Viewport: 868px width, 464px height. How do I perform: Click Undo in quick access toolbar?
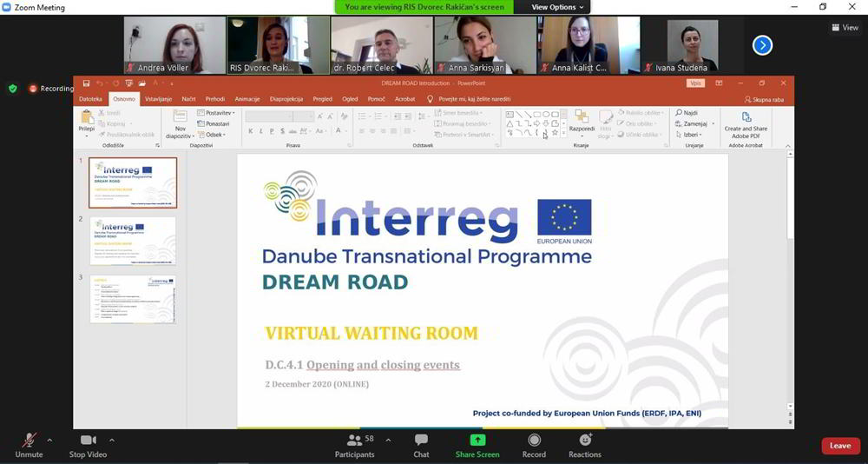click(x=100, y=83)
